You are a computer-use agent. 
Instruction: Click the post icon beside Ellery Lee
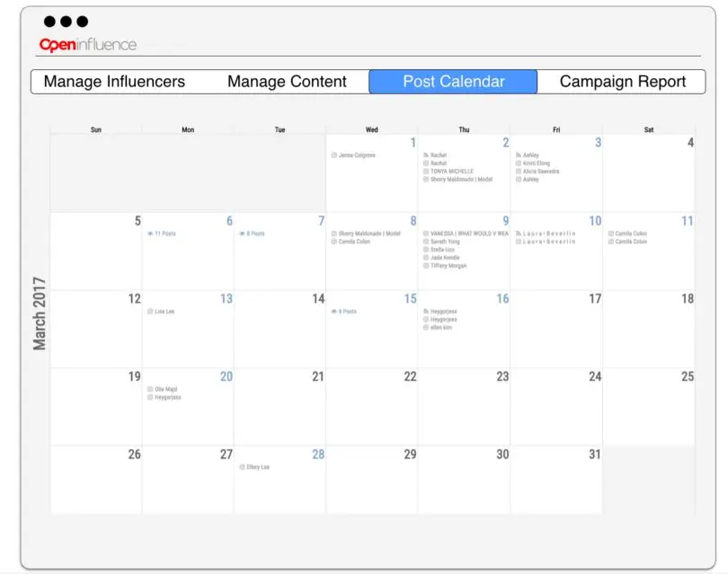(x=242, y=467)
